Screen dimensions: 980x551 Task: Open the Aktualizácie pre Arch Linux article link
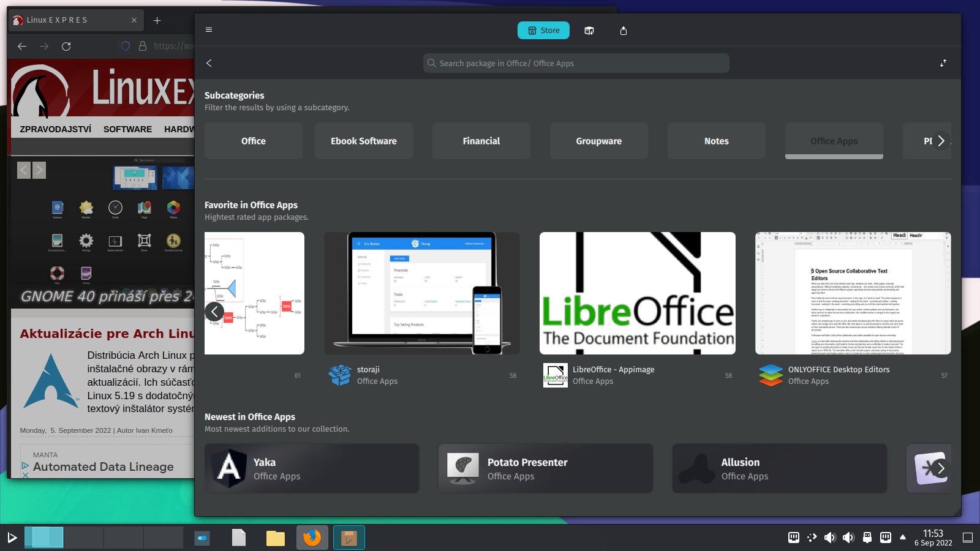coord(107,334)
